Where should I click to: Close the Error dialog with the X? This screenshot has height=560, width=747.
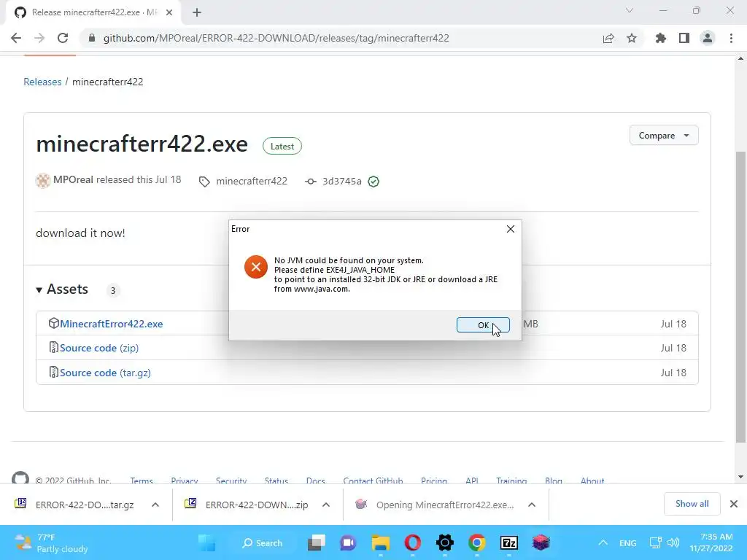(x=510, y=229)
